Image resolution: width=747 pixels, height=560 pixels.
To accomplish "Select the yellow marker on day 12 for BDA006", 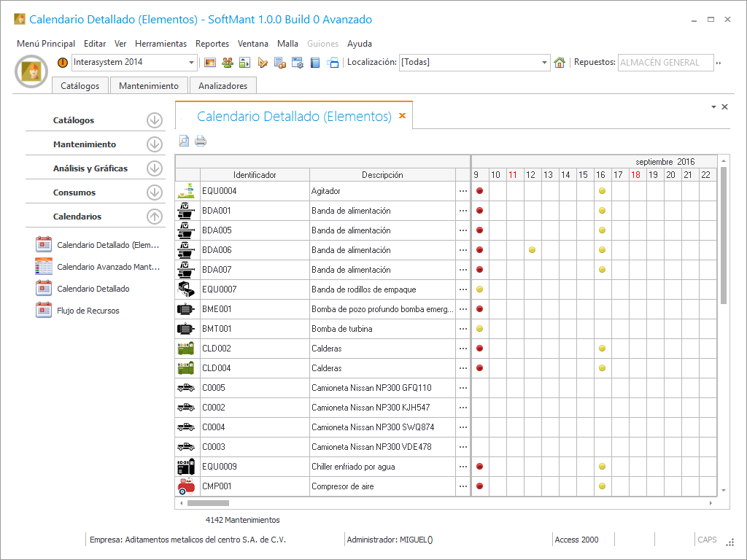I will 532,250.
